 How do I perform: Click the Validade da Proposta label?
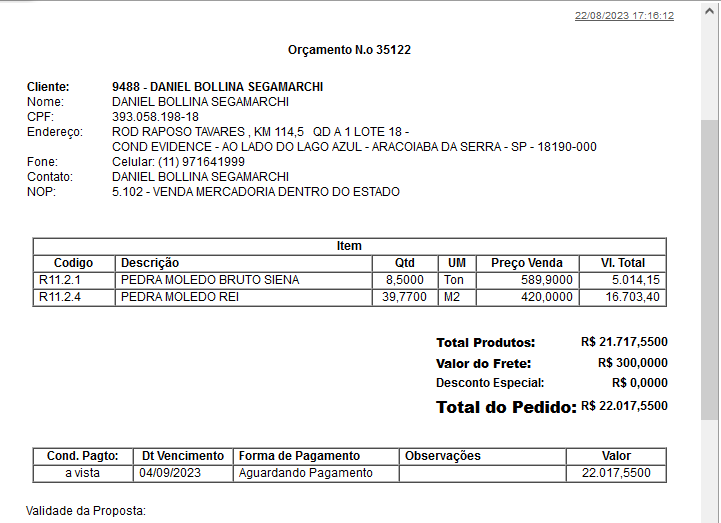tap(86, 511)
